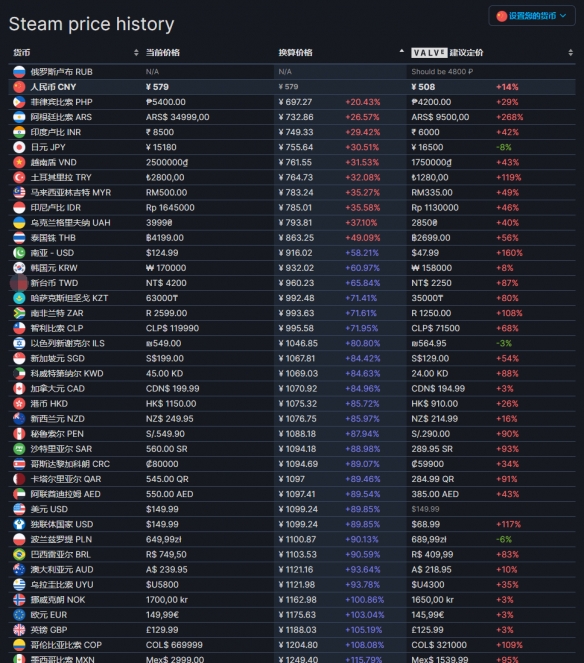Screen dimensions: 584x663
Task: Click the Canada flag icon for CAD
Action: click(x=19, y=389)
